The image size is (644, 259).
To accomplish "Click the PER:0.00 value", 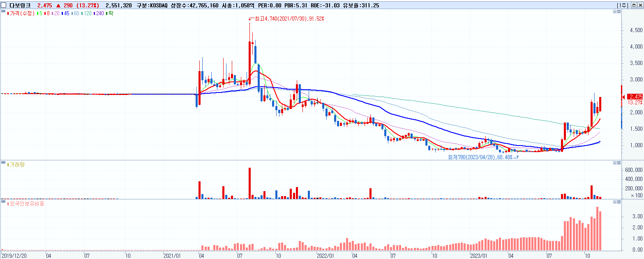I will click(270, 5).
